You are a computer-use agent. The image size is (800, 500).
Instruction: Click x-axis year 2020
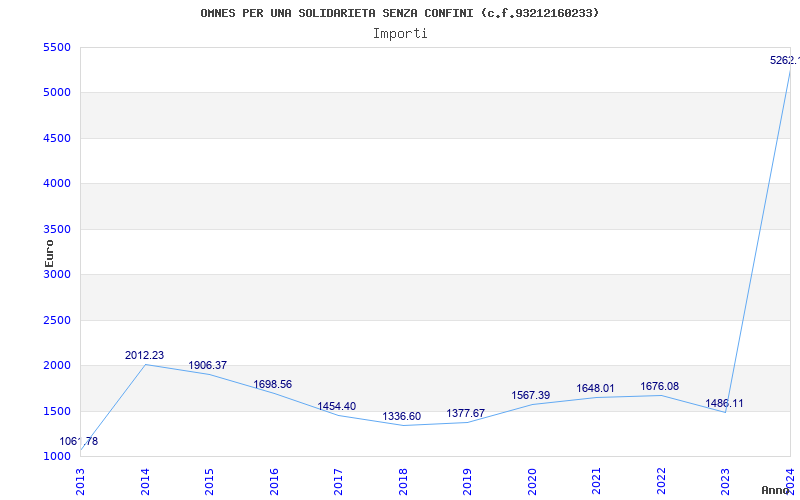point(532,481)
